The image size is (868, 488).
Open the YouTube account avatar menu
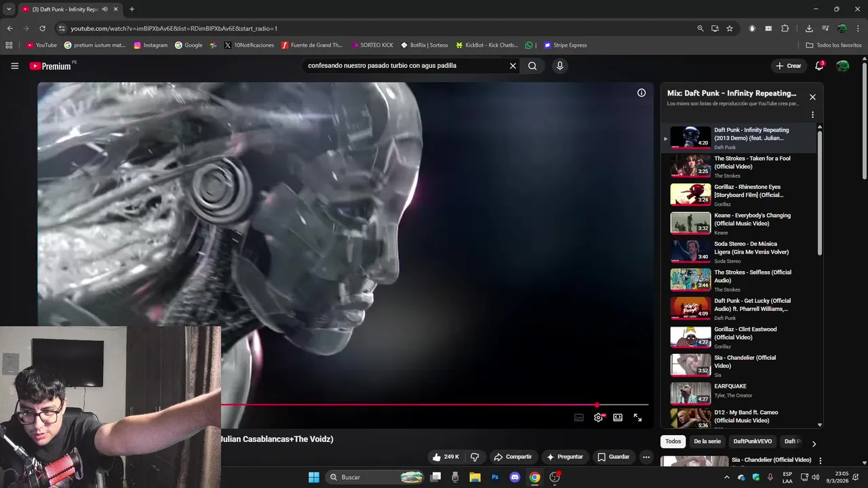click(842, 66)
